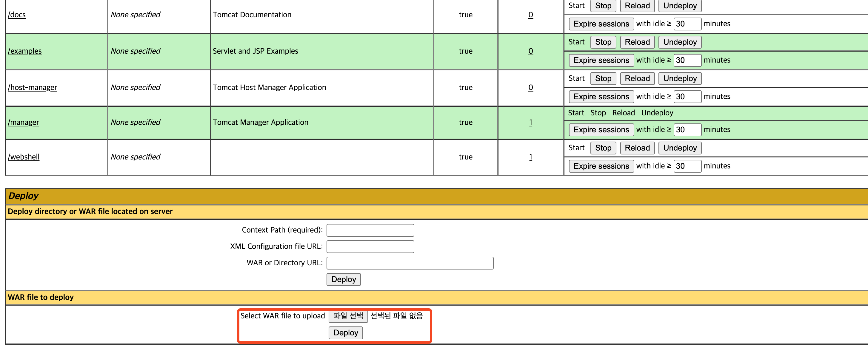Undeploy the /docs application
Image resolution: width=868 pixels, height=350 pixels.
tap(680, 6)
